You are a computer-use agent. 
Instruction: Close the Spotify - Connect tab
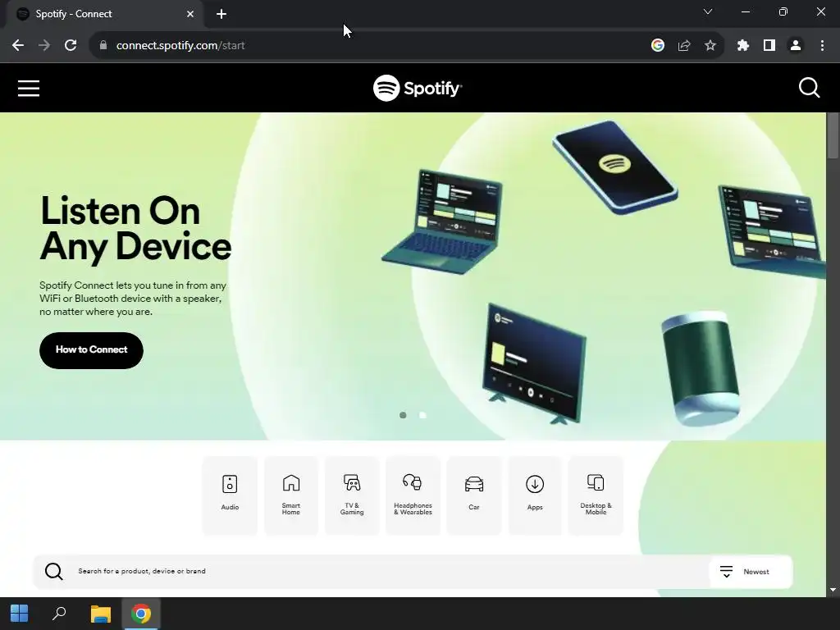point(190,14)
